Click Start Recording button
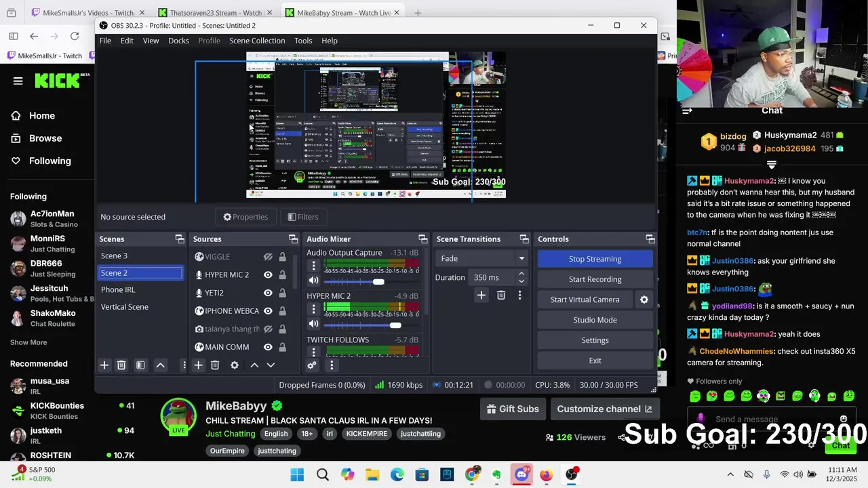The width and height of the screenshot is (868, 488). [x=595, y=279]
